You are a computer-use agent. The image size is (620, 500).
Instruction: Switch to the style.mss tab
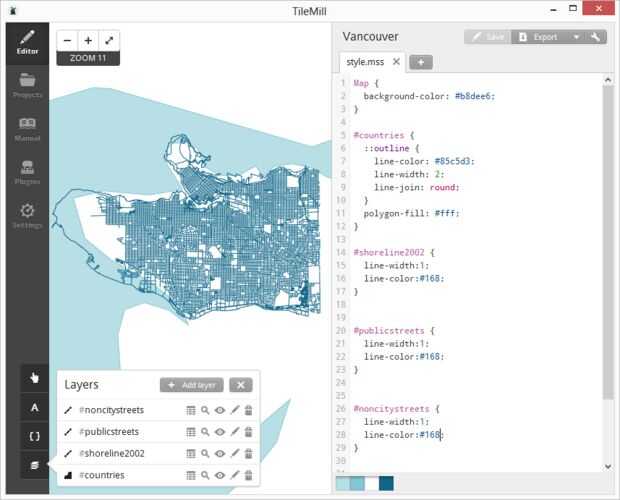pos(365,62)
